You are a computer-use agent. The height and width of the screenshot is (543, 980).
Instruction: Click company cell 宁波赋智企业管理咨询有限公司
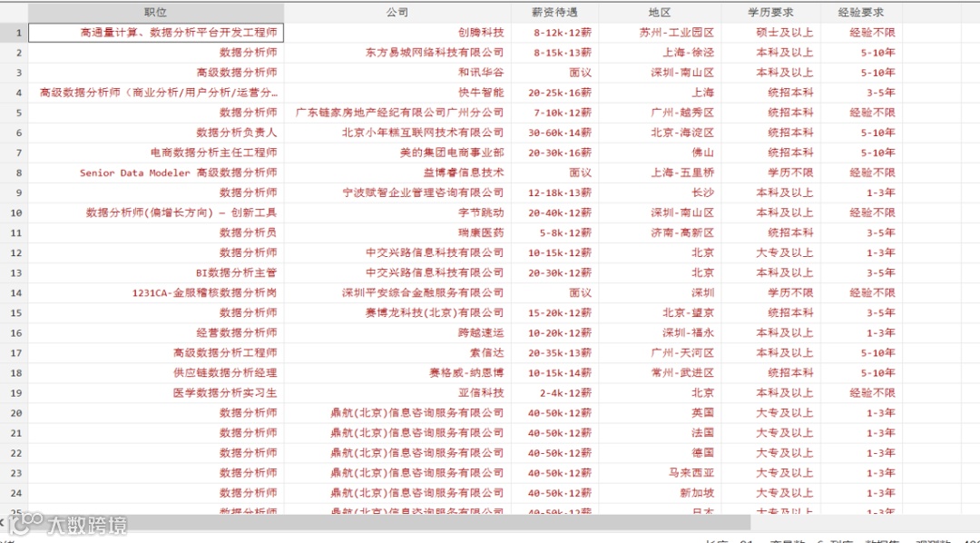pos(397,193)
